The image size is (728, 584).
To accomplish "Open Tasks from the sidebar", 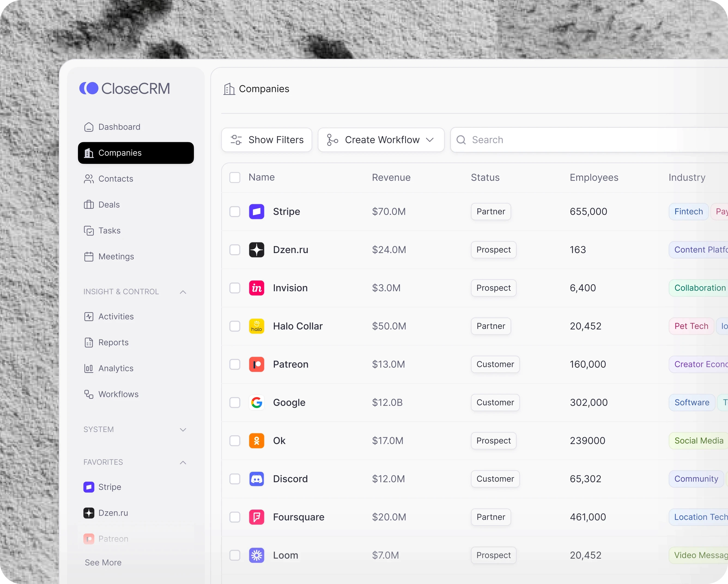I will click(136, 230).
